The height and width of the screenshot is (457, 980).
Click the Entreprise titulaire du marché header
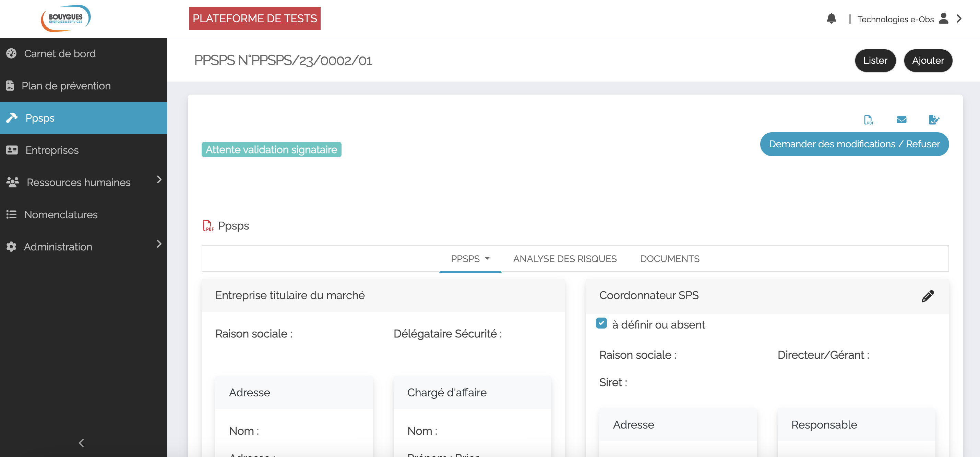click(290, 295)
